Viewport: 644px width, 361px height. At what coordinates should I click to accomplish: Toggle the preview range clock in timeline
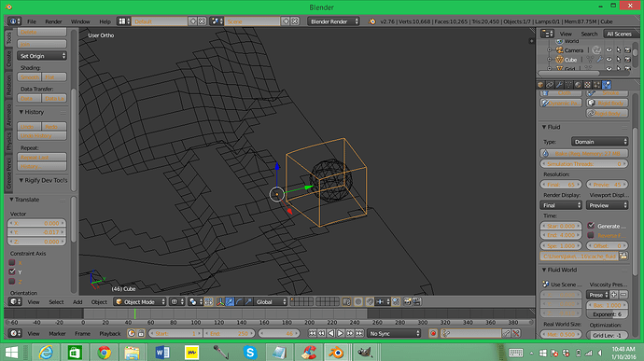tap(132, 334)
